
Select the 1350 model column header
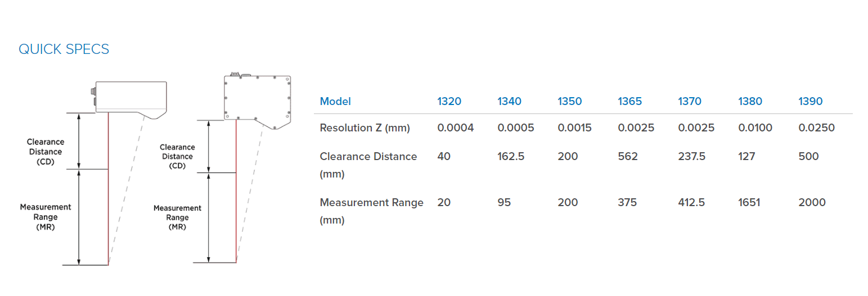570,102
